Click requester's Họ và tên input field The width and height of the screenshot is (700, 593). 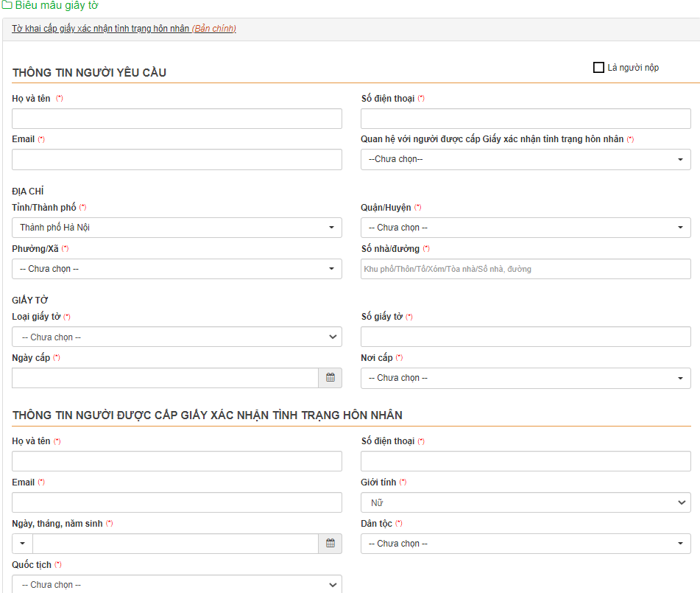[177, 119]
